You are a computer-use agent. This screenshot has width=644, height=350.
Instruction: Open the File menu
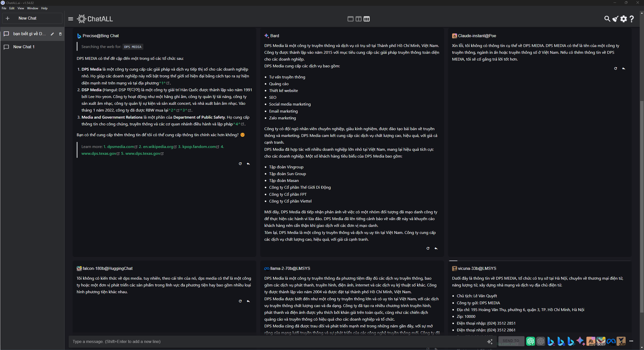(x=4, y=8)
